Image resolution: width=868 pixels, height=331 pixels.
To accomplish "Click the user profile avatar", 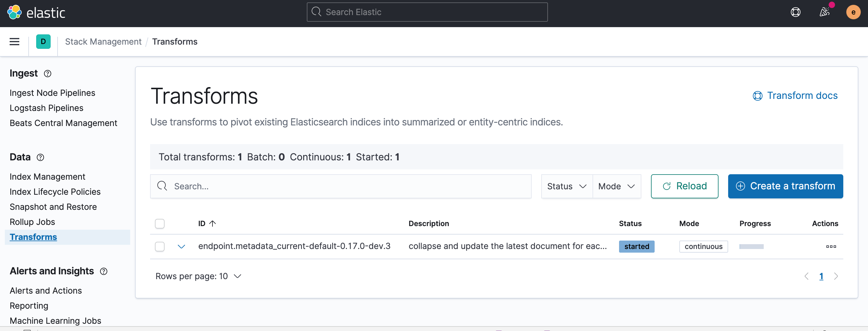I will tap(853, 12).
